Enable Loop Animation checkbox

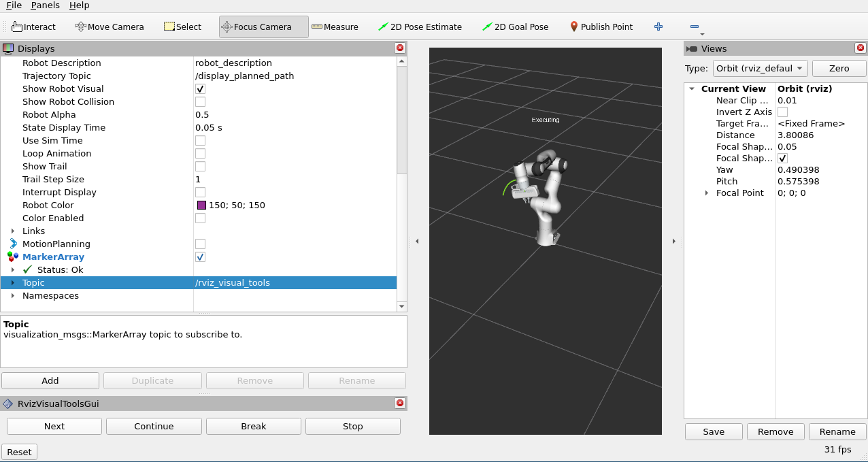[x=200, y=154]
